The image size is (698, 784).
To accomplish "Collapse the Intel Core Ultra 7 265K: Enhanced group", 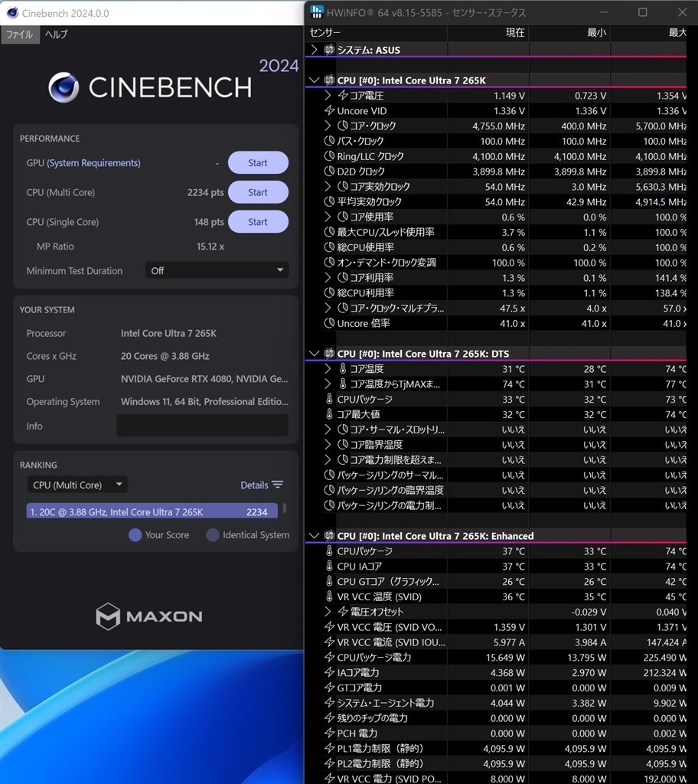I will tap(314, 536).
